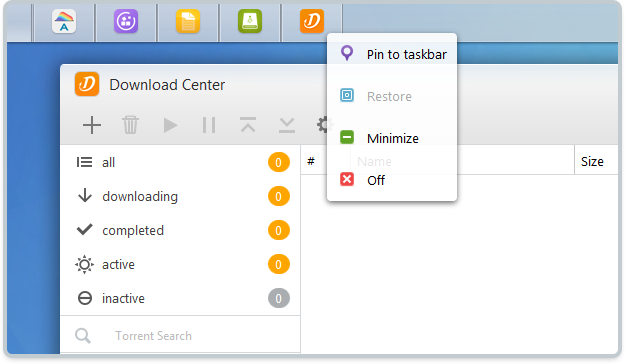This screenshot has width=625, height=364.
Task: Filter by active tasks
Action: click(x=180, y=264)
